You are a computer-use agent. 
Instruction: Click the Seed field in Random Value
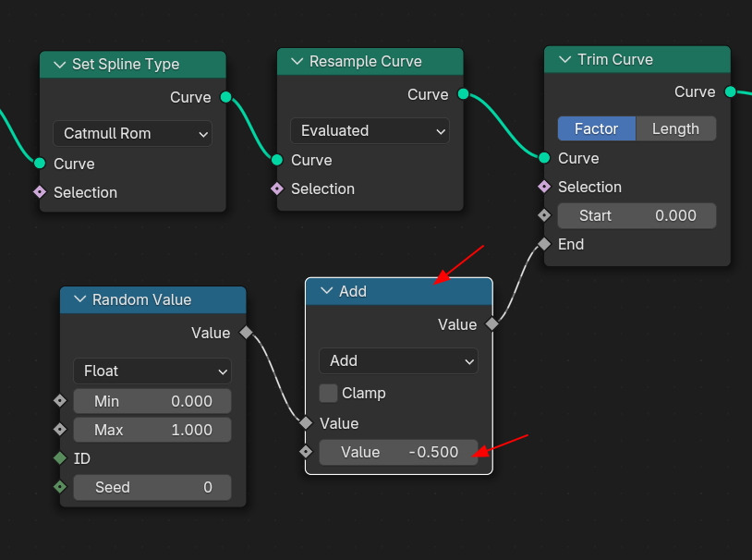[152, 487]
